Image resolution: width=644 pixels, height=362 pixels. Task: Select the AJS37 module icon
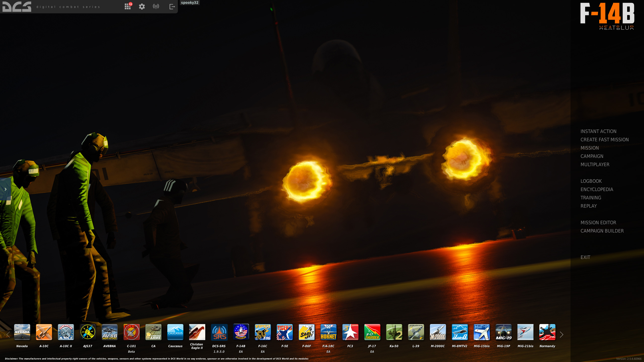tap(88, 332)
